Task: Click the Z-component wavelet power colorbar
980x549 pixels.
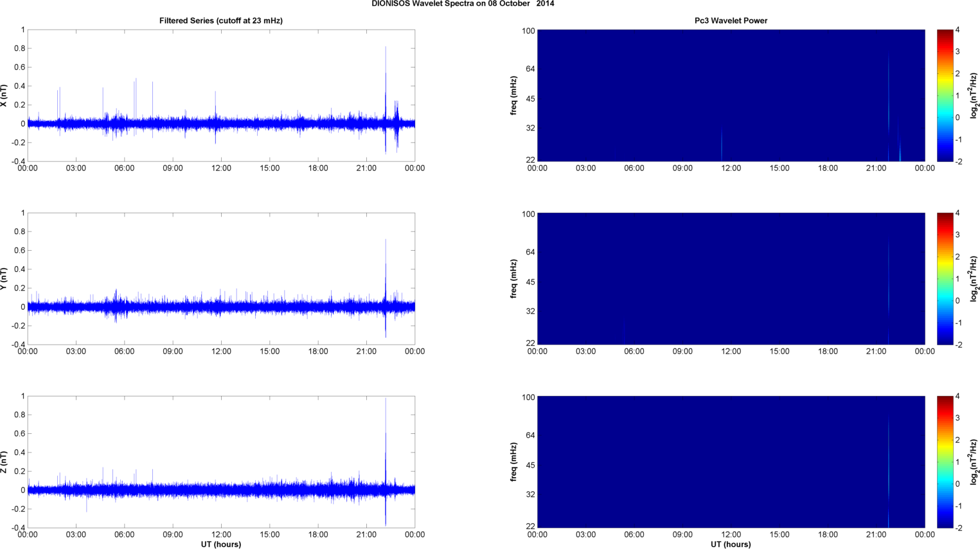Action: [x=945, y=462]
